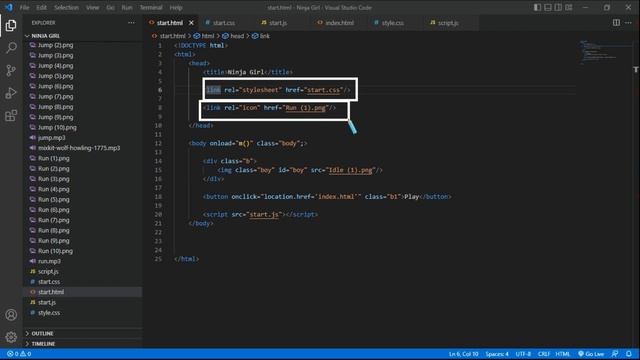Click the Explorer more actions ellipsis
The width and height of the screenshot is (640, 360).
[x=131, y=23]
